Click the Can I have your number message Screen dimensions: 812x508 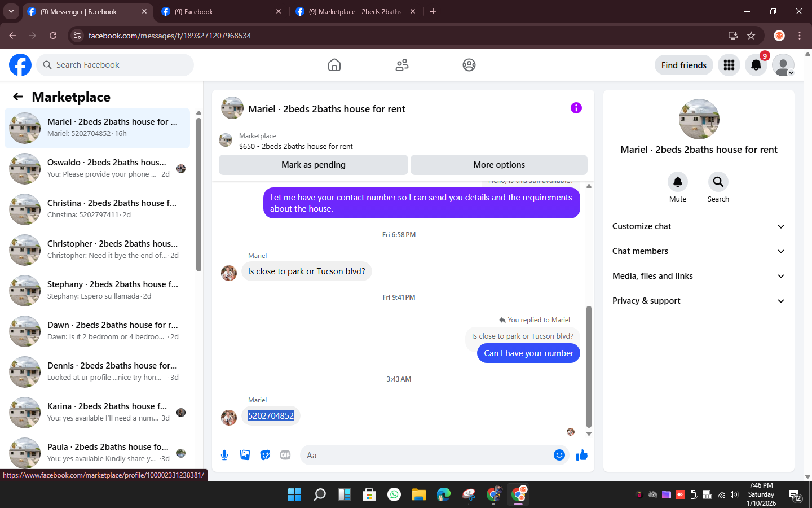(x=528, y=353)
